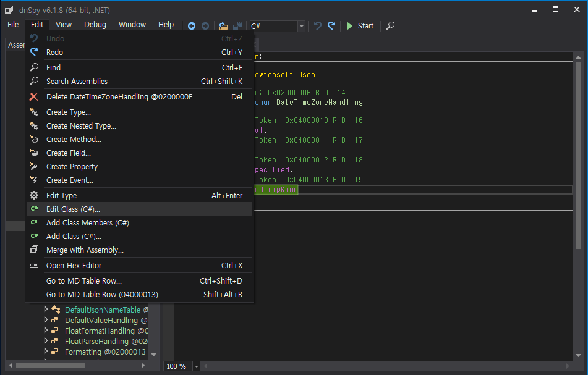Click the Edit Class C# icon
Viewport: 588px width, 375px height.
click(34, 209)
